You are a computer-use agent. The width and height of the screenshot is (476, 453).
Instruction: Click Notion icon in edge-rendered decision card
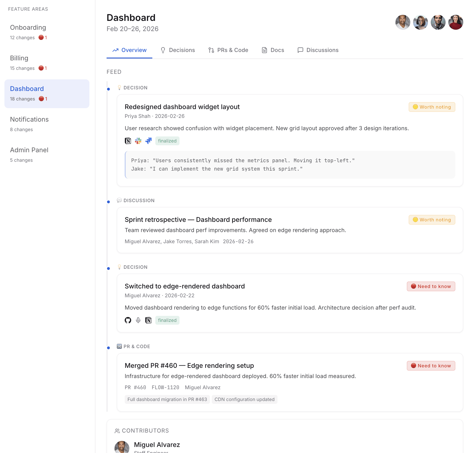click(x=148, y=320)
